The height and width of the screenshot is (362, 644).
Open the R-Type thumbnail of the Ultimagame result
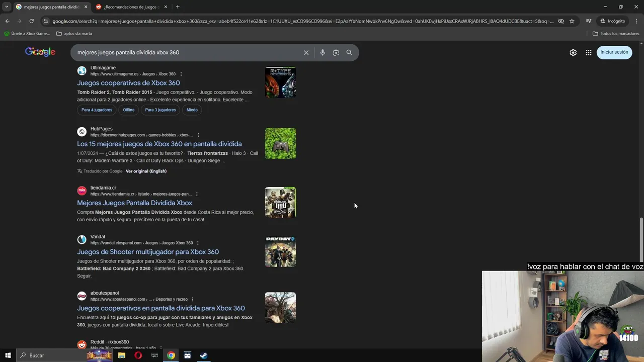[280, 82]
